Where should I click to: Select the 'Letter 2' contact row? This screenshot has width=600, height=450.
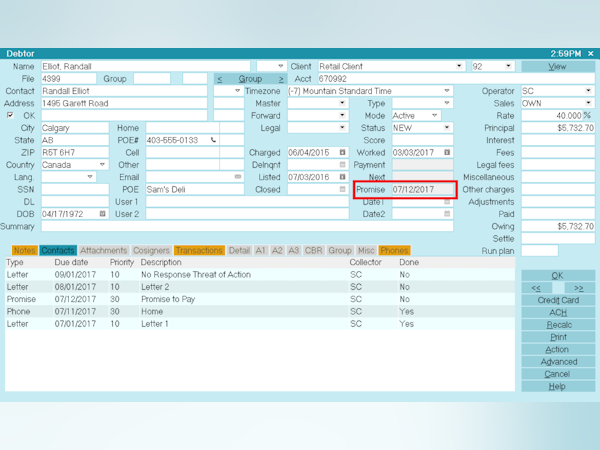tap(260, 287)
